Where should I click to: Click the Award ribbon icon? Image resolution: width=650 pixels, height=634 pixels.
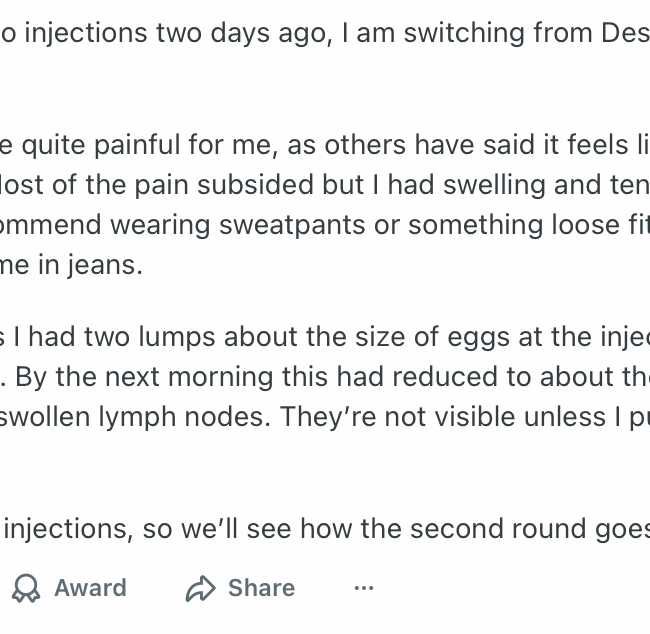25,588
